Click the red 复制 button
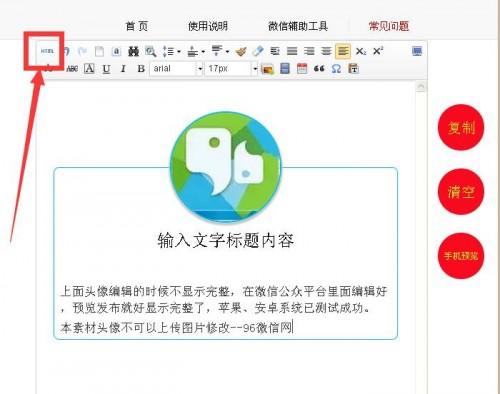500x394 pixels. tap(461, 127)
